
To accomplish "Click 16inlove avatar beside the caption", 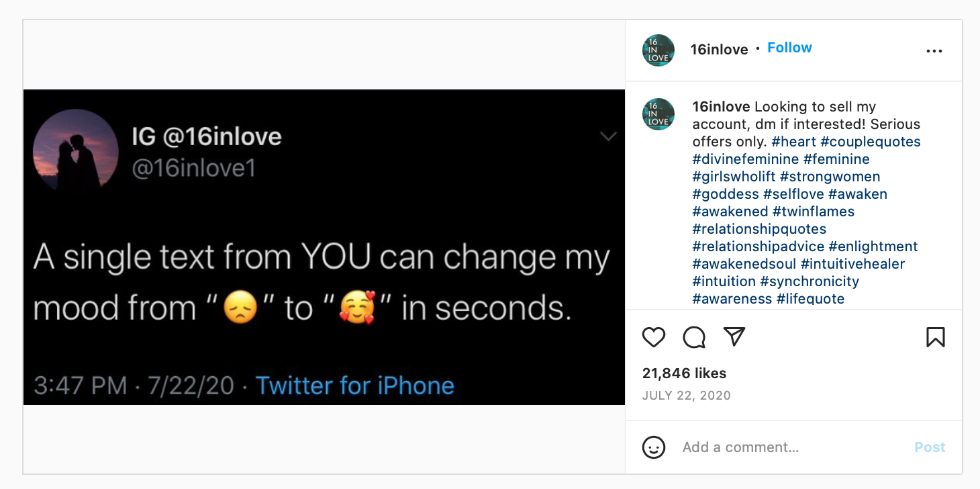I will [x=658, y=114].
